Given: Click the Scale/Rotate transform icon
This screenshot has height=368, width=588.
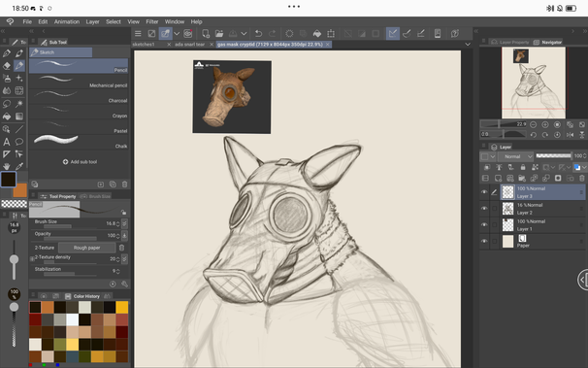Looking at the screenshot, I should tap(331, 34).
